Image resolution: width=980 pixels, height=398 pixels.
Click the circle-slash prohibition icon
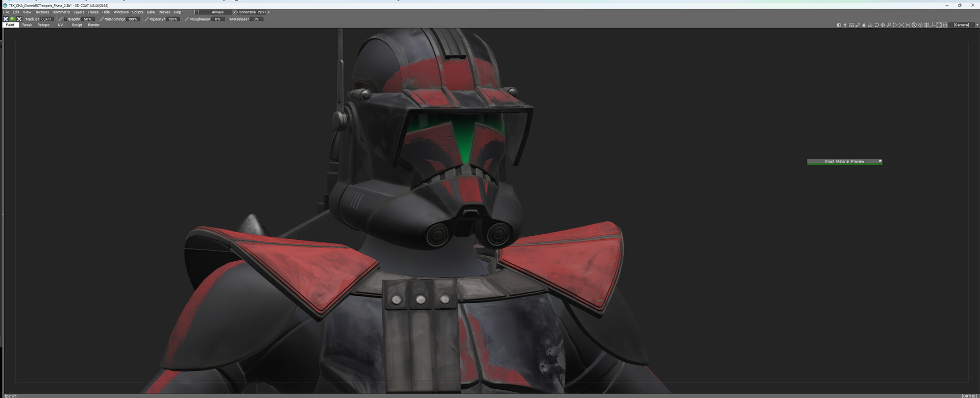[914, 25]
